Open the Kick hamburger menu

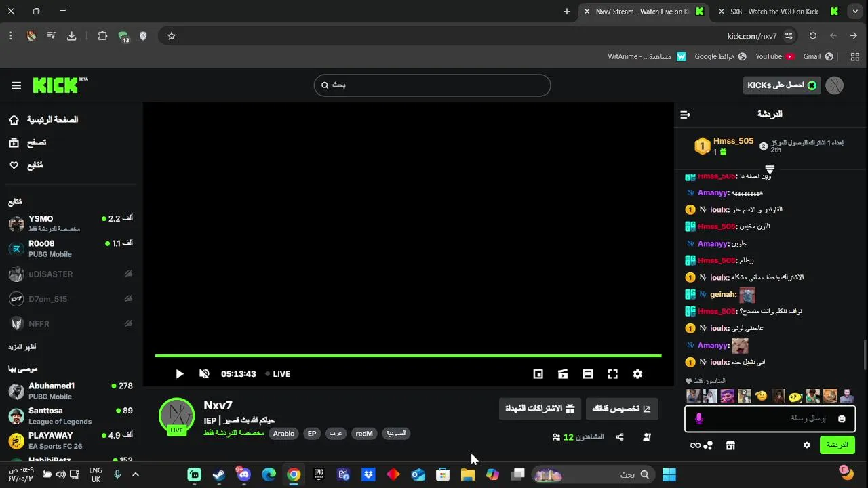pyautogui.click(x=16, y=85)
